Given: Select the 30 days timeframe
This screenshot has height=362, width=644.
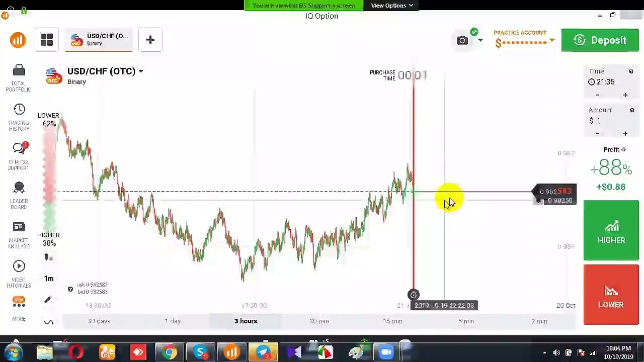Looking at the screenshot, I should (99, 321).
